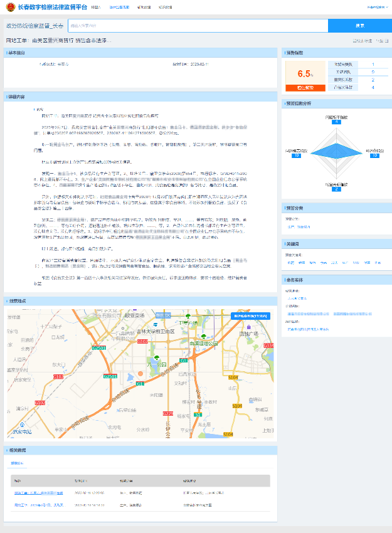Viewport: 392px width, 533px height.
Task: Click the orange-red risk label below 6.5 score
Action: (305, 88)
